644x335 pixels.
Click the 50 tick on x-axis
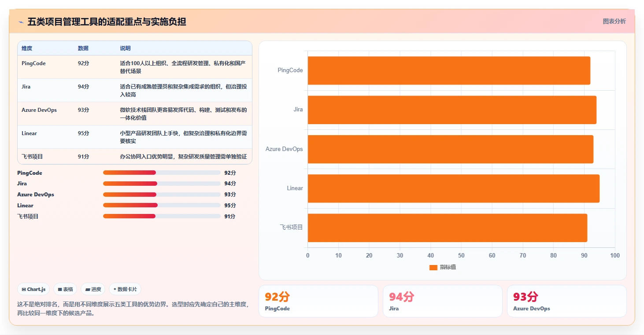[461, 256]
